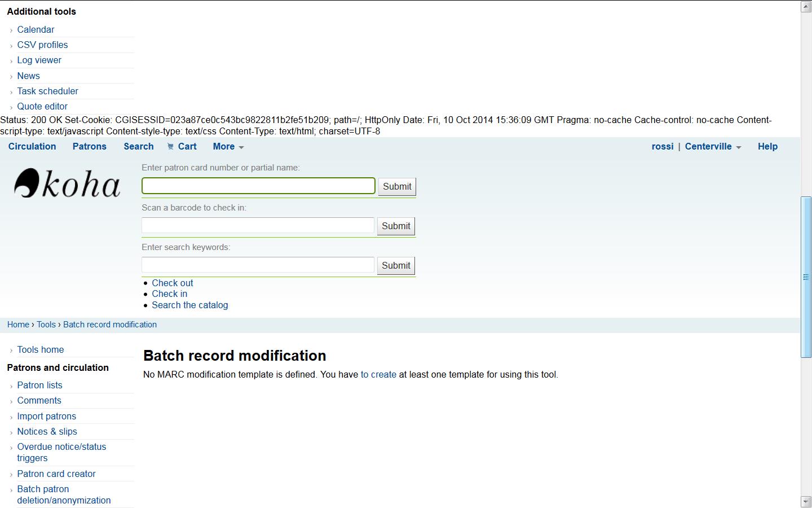812x508 pixels.
Task: Open the Circulation menu item
Action: pos(32,146)
